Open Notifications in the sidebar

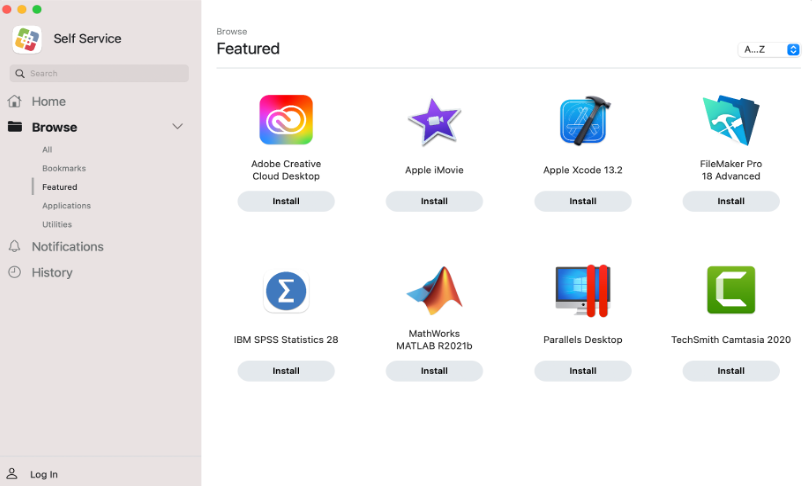pyautogui.click(x=67, y=247)
